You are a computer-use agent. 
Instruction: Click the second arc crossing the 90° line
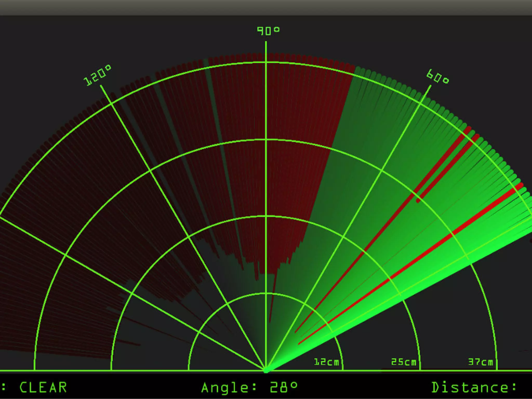(266, 216)
